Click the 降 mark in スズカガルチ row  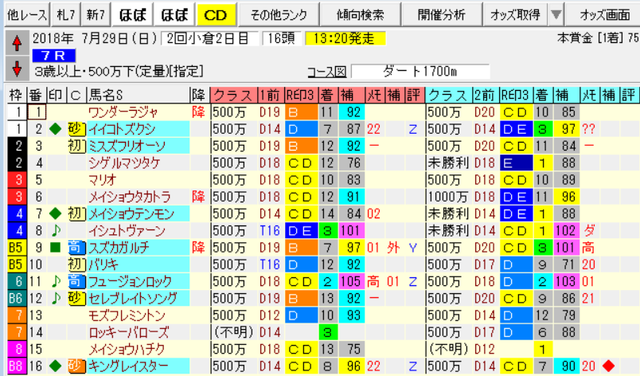point(198,247)
